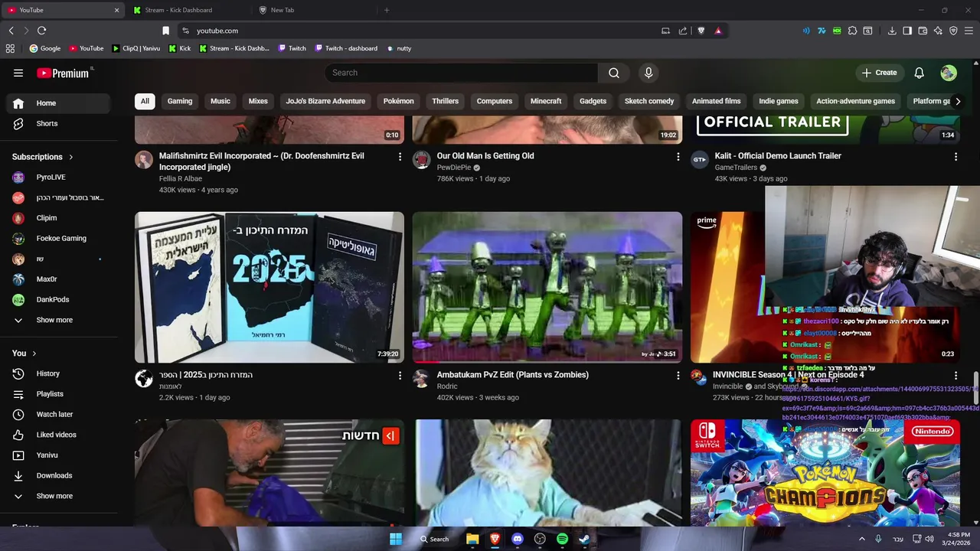Open Watch later in sidebar
Viewport: 980px width, 551px height.
60,414
